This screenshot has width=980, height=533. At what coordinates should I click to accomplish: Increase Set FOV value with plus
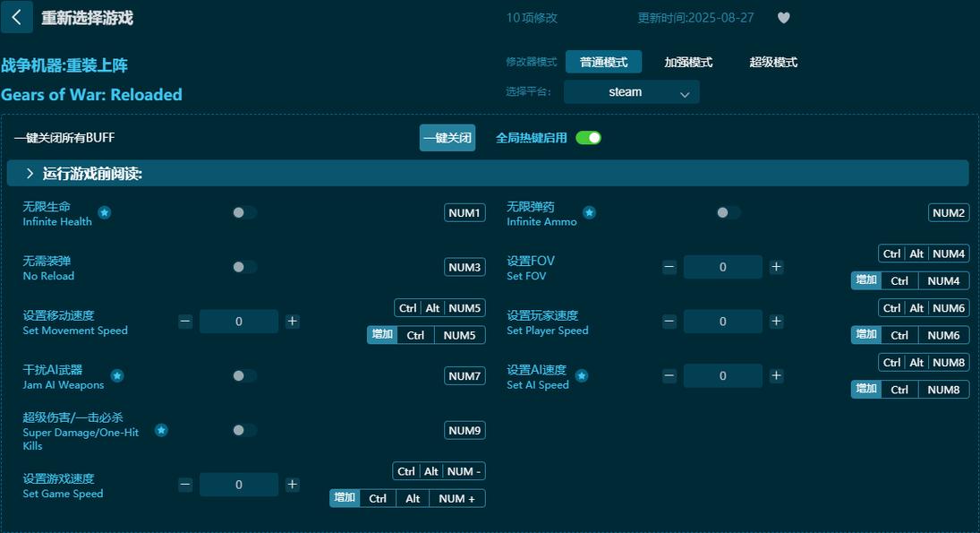click(x=776, y=267)
